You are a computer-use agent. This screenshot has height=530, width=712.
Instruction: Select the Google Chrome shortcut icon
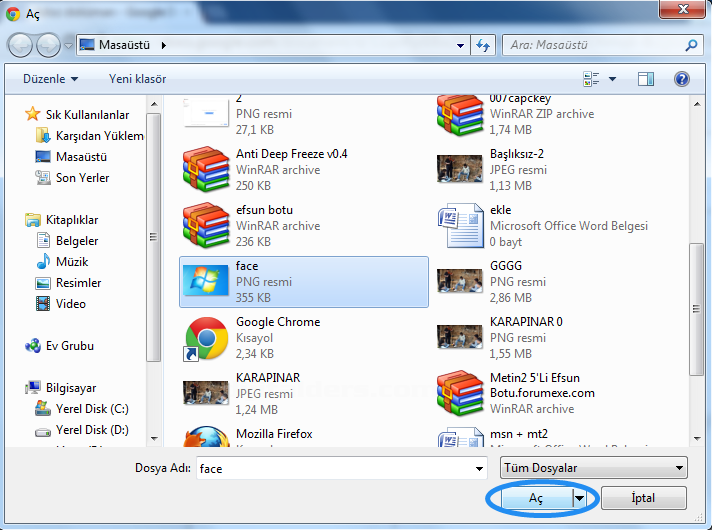[x=206, y=338]
